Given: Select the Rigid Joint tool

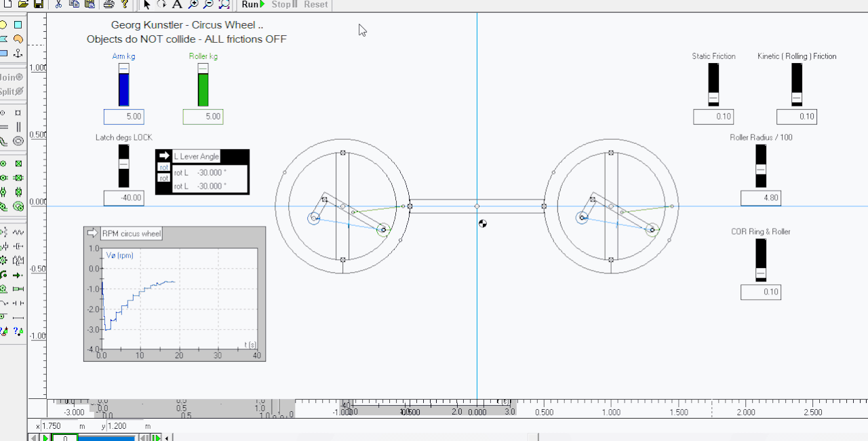Looking at the screenshot, I should 18,164.
